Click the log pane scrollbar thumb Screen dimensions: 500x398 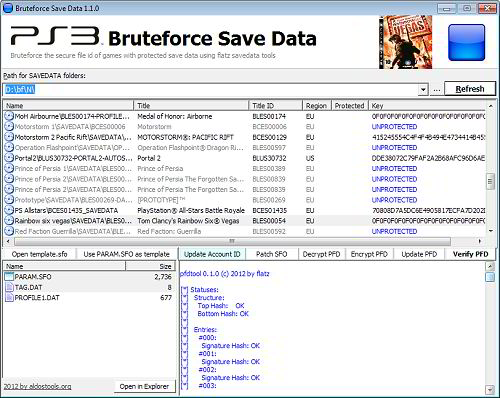490,277
